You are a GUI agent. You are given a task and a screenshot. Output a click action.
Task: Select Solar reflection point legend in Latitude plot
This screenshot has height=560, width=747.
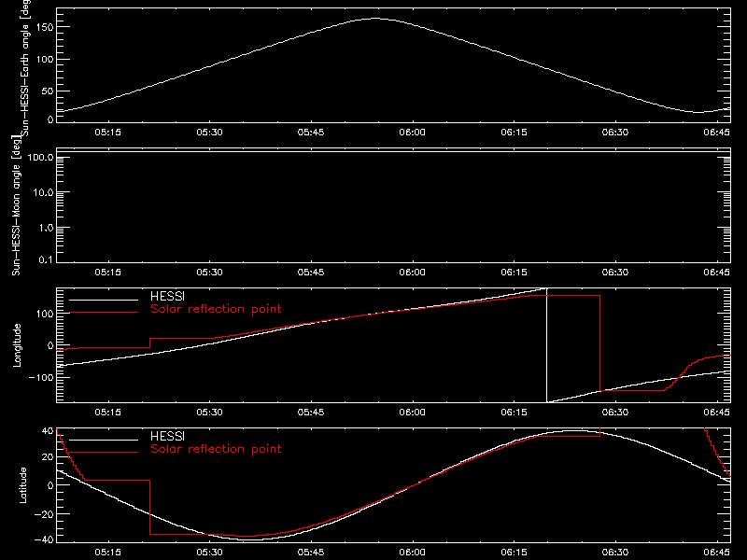coord(216,449)
